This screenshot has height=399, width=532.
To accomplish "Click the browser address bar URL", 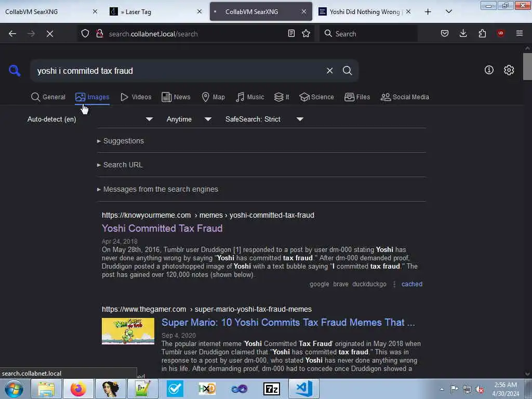I will click(195, 34).
